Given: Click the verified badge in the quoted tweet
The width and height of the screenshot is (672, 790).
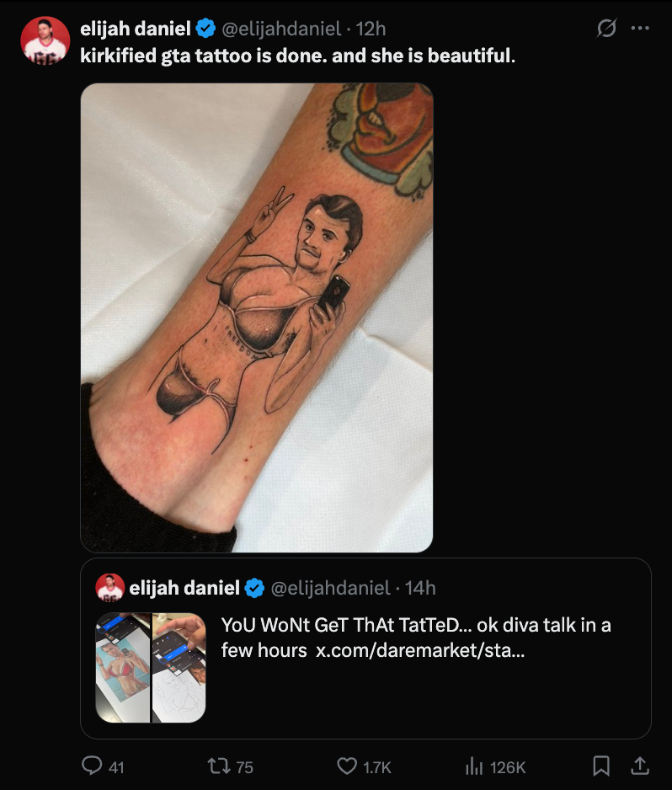Looking at the screenshot, I should pyautogui.click(x=254, y=587).
